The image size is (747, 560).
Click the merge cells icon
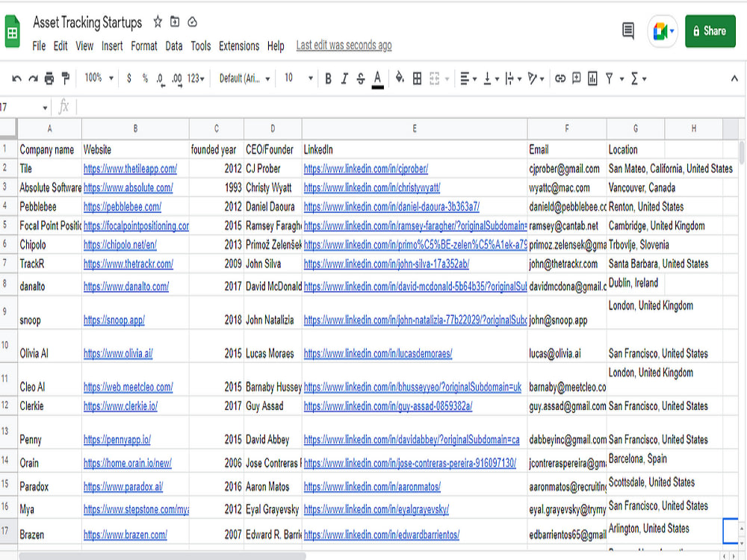434,78
